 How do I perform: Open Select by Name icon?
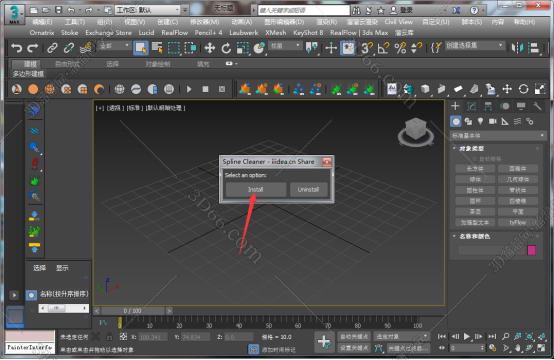point(157,48)
